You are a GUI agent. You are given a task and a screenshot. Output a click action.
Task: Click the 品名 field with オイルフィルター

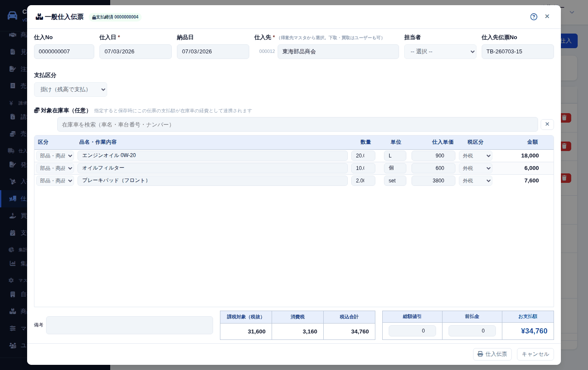point(213,168)
